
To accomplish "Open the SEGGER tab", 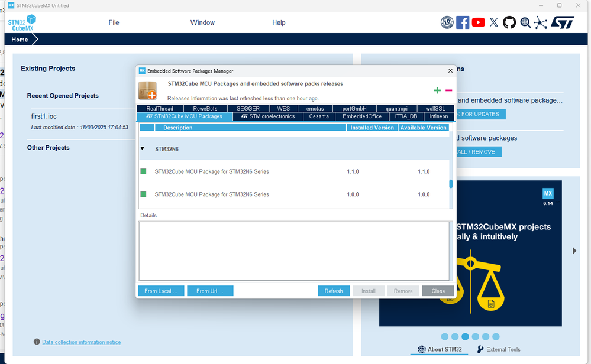I will 248,108.
